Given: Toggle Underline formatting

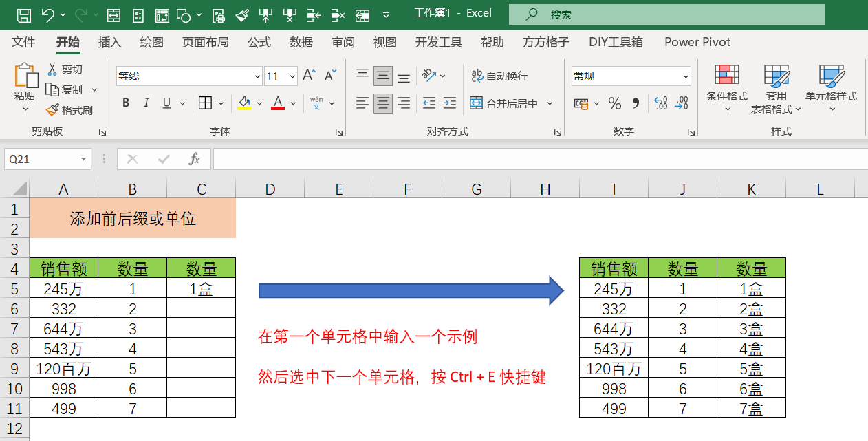Looking at the screenshot, I should (x=166, y=103).
